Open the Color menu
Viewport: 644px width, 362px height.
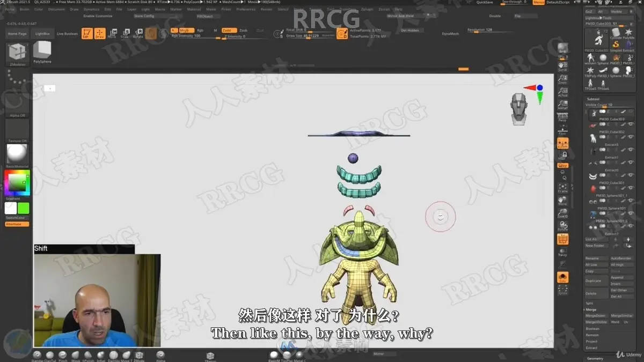39,9
